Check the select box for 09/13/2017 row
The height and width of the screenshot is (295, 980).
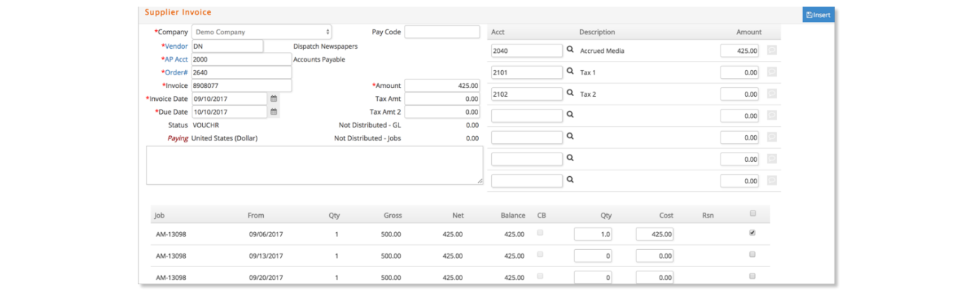752,254
